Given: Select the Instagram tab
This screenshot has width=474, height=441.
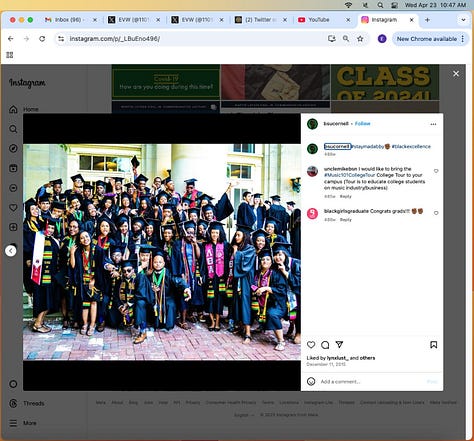Looking at the screenshot, I should pyautogui.click(x=387, y=20).
